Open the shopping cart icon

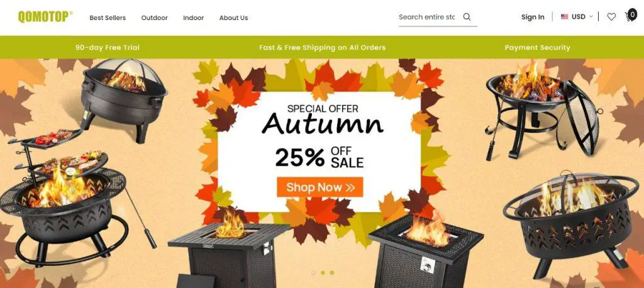click(x=628, y=17)
